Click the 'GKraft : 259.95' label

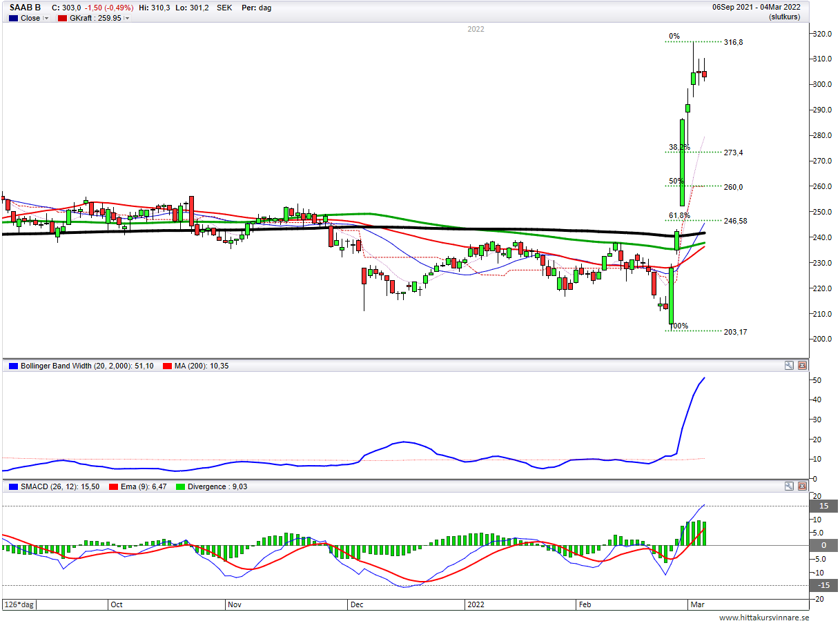(96, 19)
